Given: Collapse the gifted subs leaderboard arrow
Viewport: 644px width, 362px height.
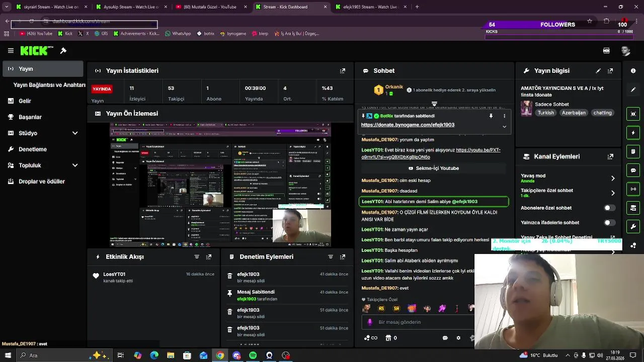Looking at the screenshot, I should pos(434,104).
